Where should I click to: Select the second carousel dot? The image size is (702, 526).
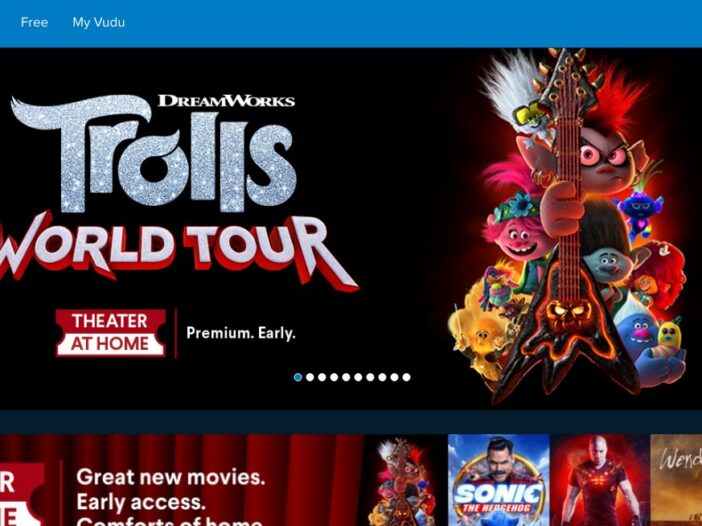click(310, 377)
